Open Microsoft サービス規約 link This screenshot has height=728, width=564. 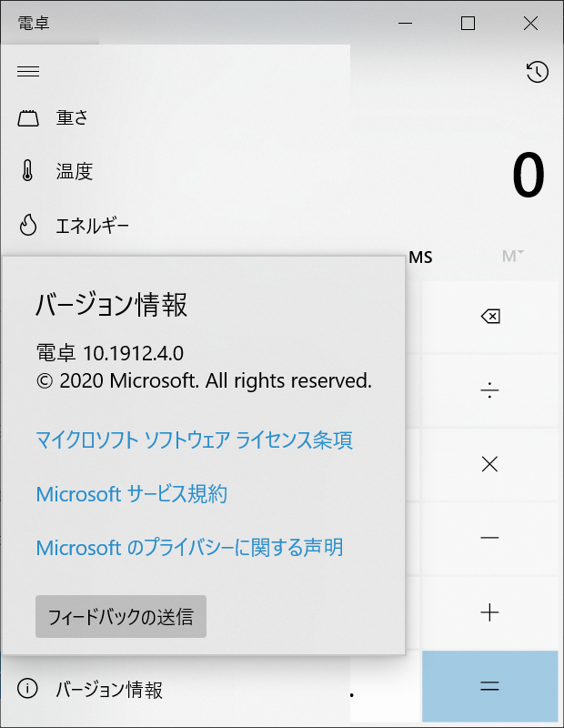(132, 493)
